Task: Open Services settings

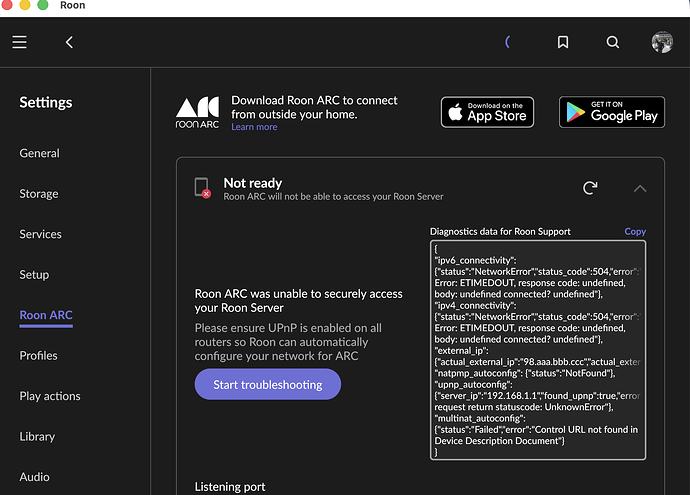Action: click(40, 234)
